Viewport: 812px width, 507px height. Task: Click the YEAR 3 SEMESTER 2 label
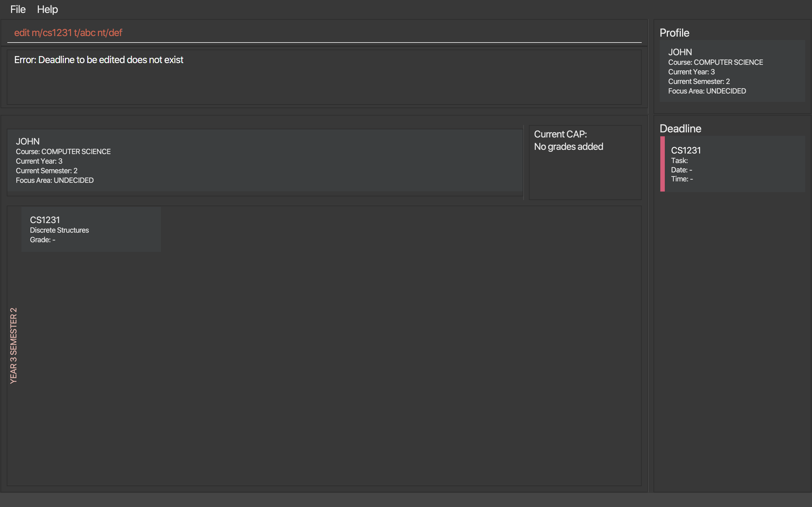[x=14, y=345]
